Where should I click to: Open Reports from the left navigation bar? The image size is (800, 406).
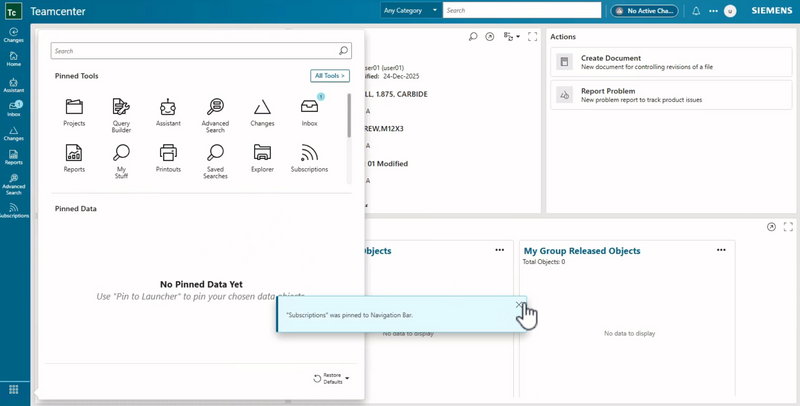click(x=14, y=157)
